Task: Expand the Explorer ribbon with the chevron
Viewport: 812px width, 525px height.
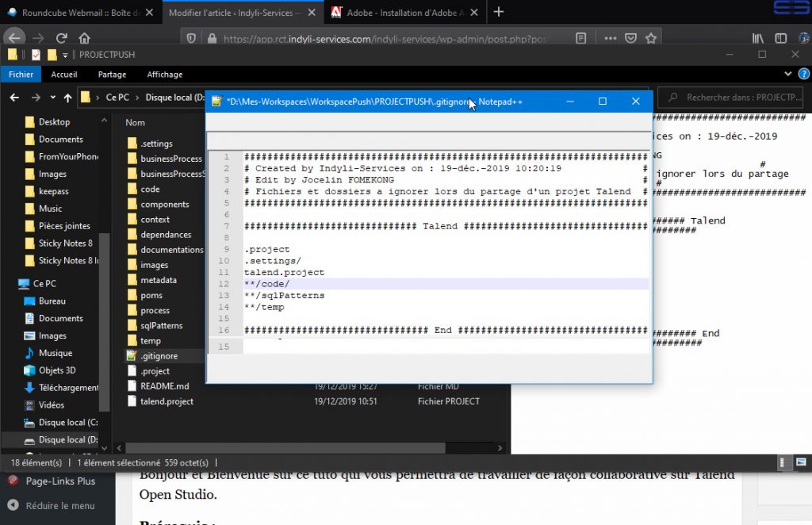Action: [787, 74]
